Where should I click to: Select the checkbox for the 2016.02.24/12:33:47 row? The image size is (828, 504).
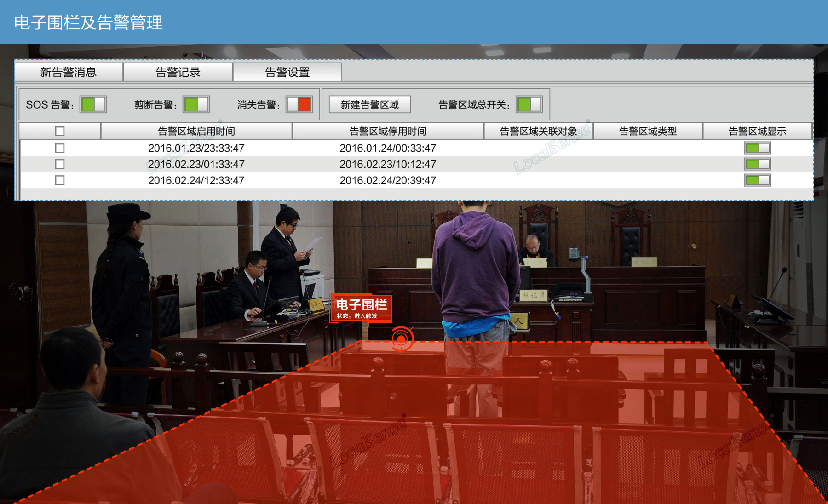[60, 180]
